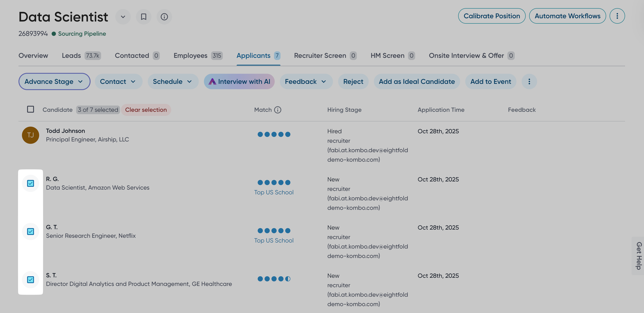Uncheck the S. T. candidate checkbox
644x313 pixels.
point(31,279)
